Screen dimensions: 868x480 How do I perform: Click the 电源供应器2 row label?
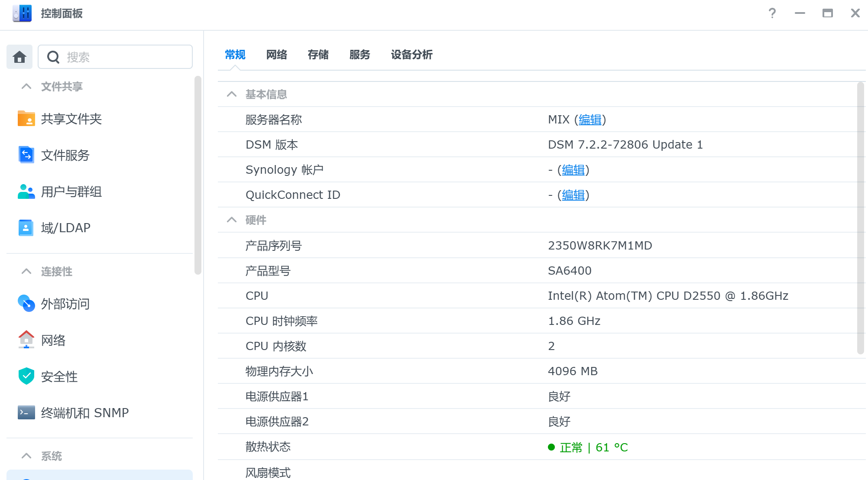(x=277, y=422)
